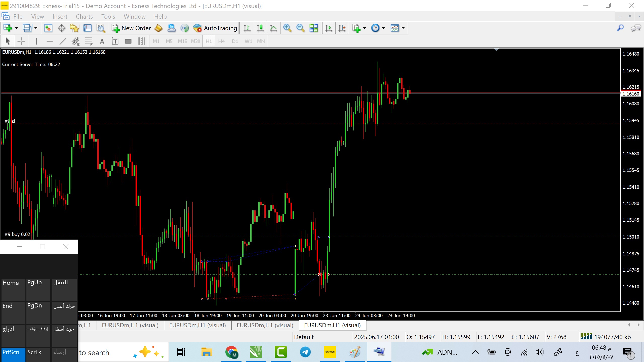Open the Market Watch panel icon
644x362 pixels.
tap(48, 28)
